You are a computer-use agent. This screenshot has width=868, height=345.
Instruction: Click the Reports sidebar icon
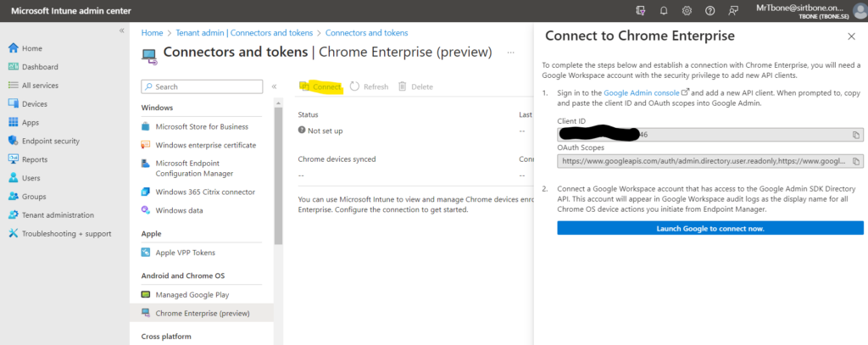pyautogui.click(x=14, y=159)
